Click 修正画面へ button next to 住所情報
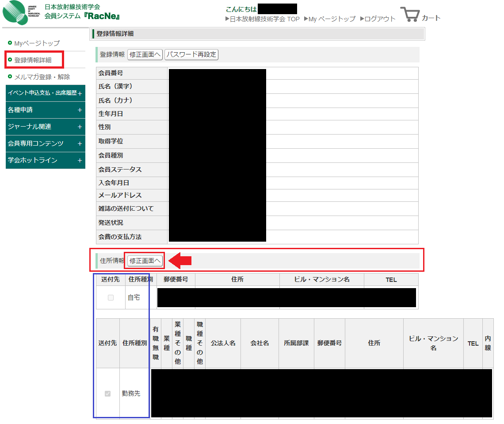 [145, 261]
